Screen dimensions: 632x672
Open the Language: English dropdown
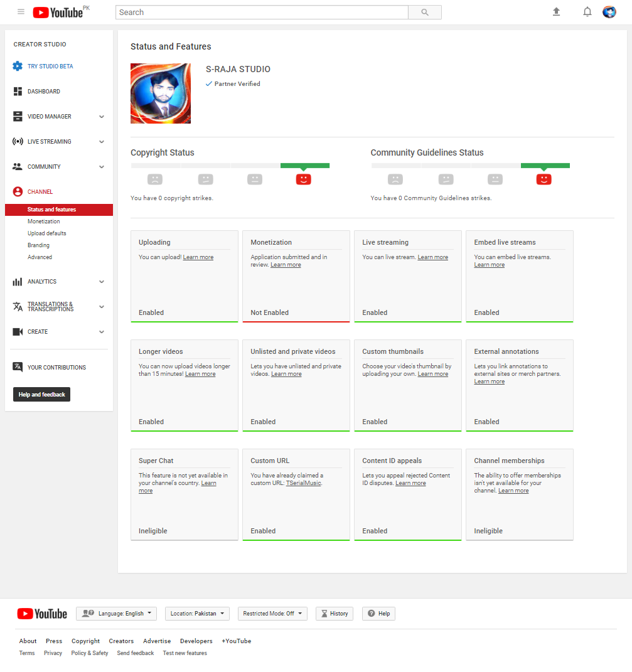116,614
